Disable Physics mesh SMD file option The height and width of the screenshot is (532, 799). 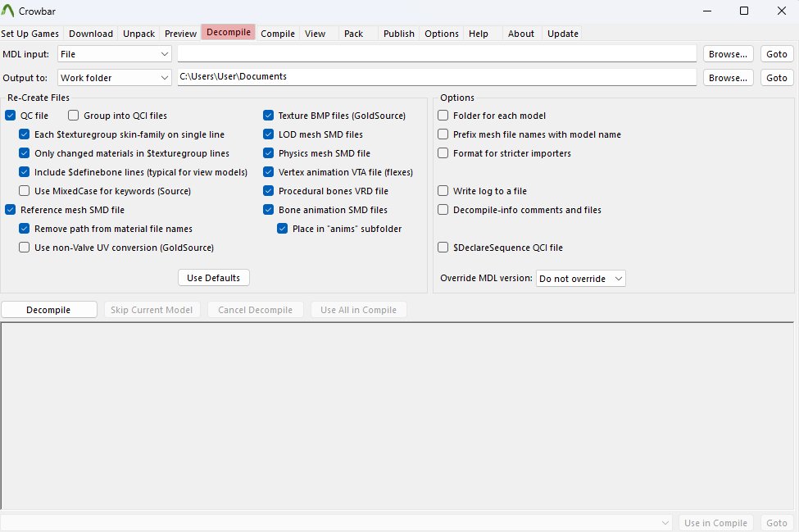tap(268, 153)
